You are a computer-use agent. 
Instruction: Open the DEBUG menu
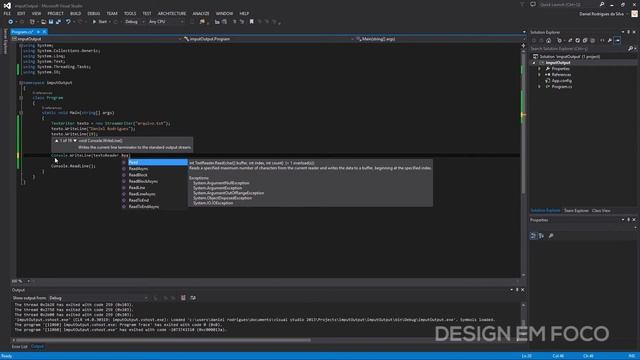tap(93, 13)
